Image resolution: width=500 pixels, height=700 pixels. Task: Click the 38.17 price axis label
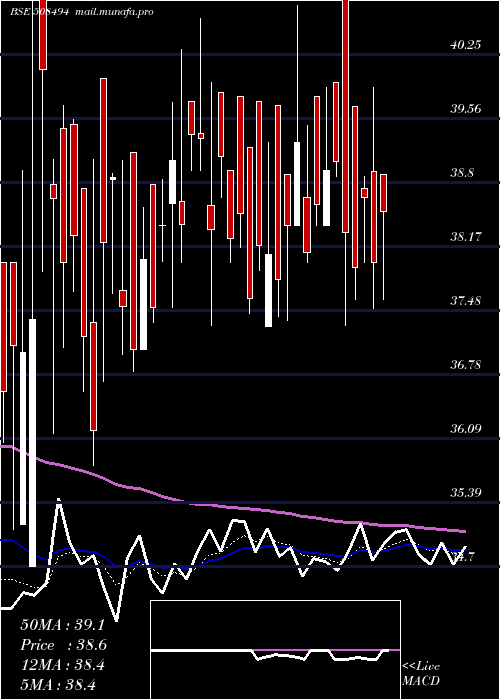[x=465, y=237]
